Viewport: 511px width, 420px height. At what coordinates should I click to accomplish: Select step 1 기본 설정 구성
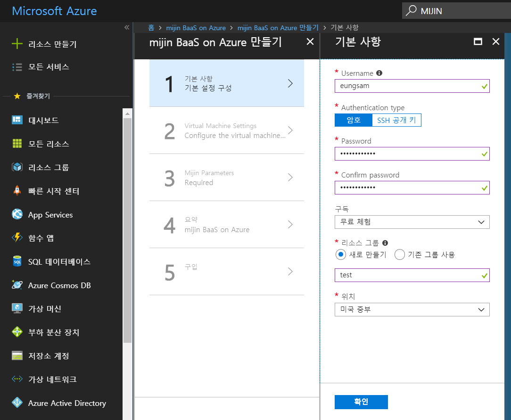(226, 83)
